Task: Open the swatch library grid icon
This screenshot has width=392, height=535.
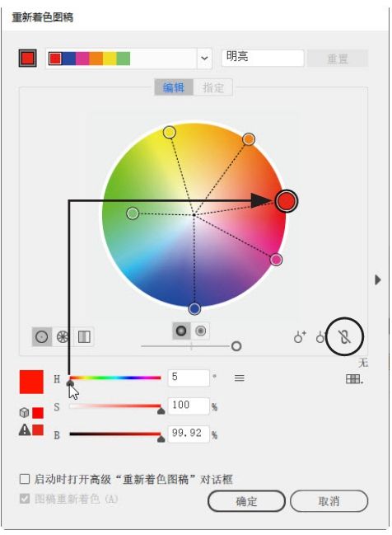Action: pos(354,378)
